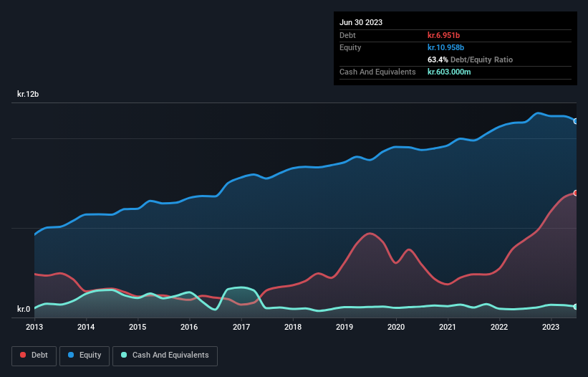Click the 2018 x-axis label
This screenshot has height=377, width=588.
pyautogui.click(x=293, y=327)
